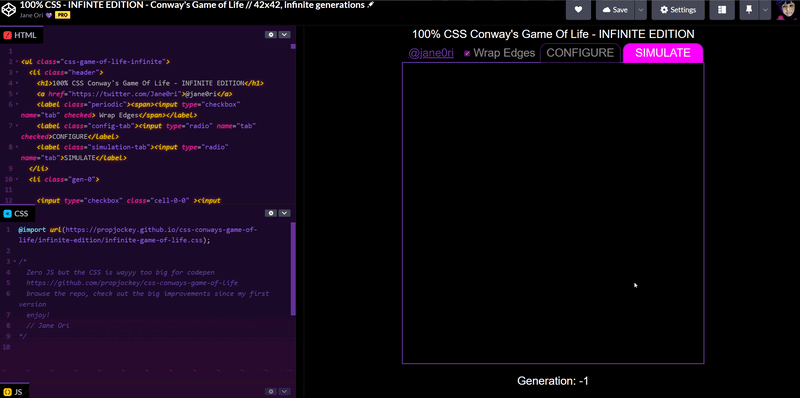Image resolution: width=800 pixels, height=398 pixels.
Task: Switch to the SIMULATE tab
Action: pos(663,53)
